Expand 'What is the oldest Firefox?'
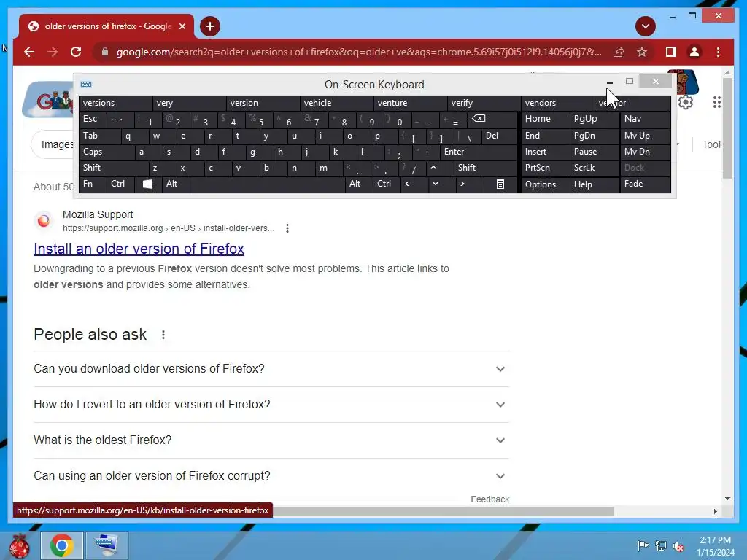The width and height of the screenshot is (747, 560). coord(271,440)
